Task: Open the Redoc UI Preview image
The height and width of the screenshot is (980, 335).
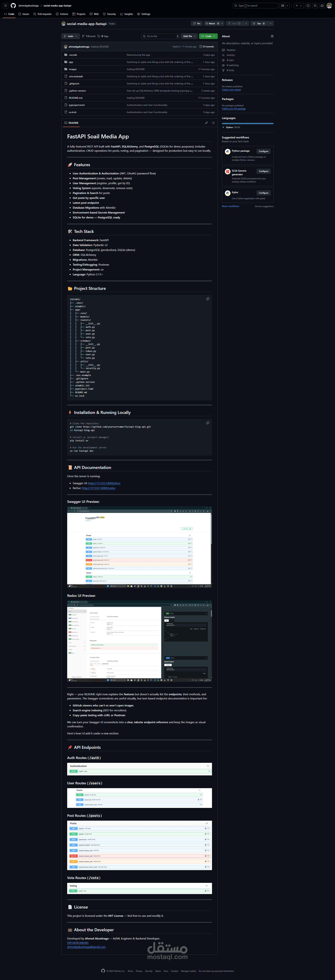Action: [139, 641]
